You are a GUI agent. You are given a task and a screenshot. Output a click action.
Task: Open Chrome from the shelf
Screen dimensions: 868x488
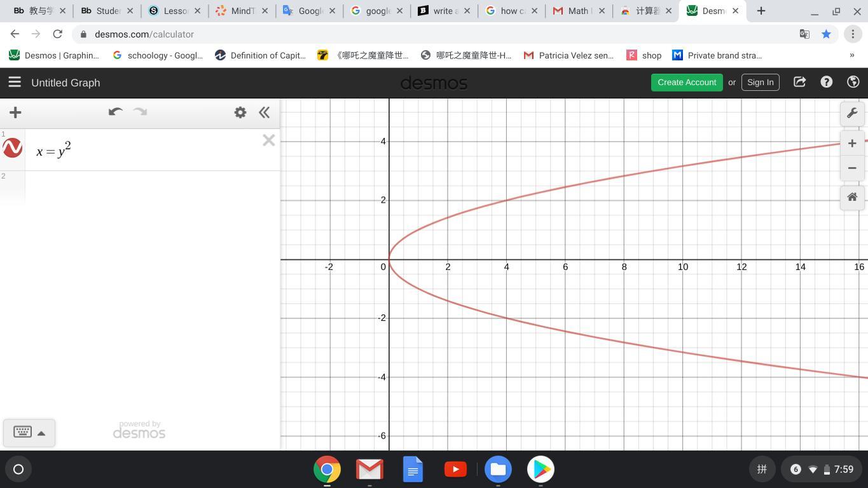click(x=327, y=470)
